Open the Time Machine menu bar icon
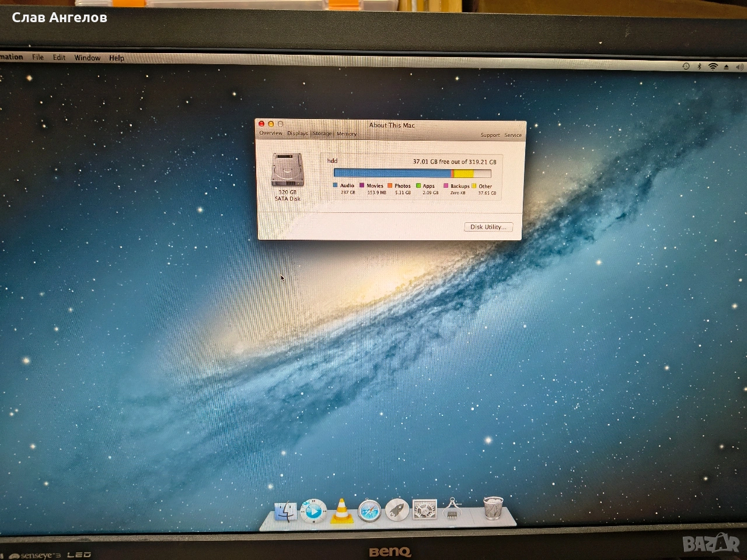747x560 pixels. 686,66
